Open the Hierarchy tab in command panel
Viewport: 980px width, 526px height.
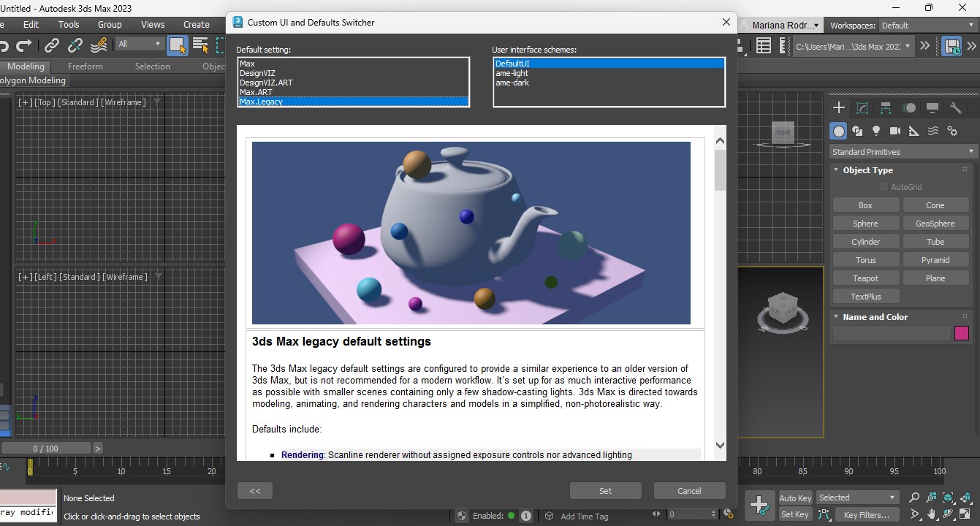click(886, 108)
